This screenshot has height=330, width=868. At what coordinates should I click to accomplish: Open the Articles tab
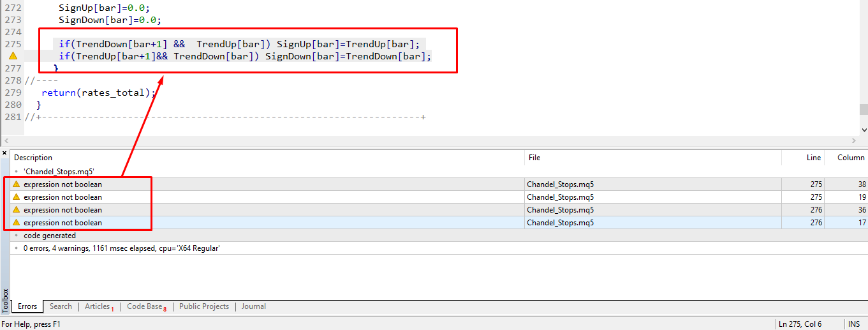(99, 306)
